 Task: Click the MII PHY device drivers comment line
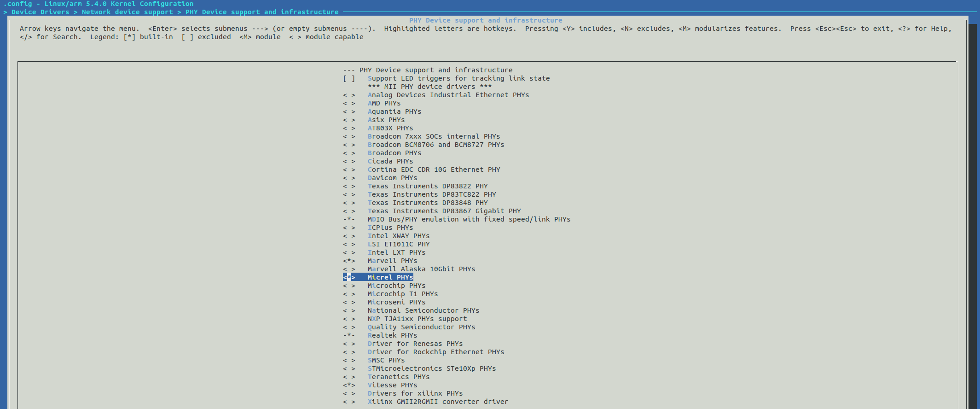430,87
